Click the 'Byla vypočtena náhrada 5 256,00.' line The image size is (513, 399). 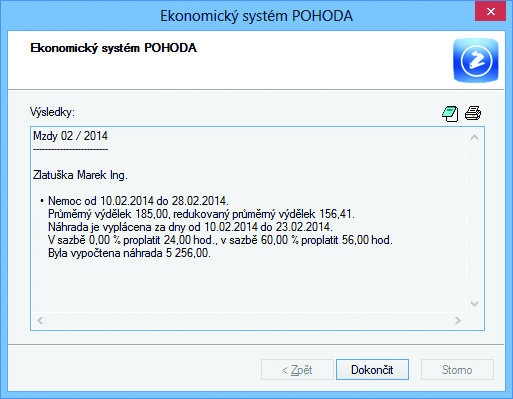point(129,253)
